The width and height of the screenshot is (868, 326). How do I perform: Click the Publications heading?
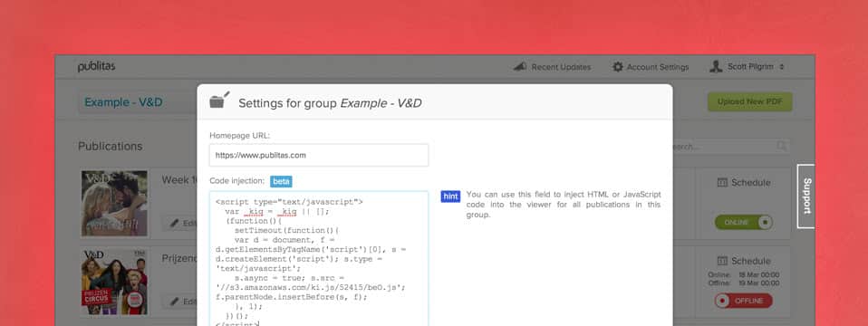[x=111, y=146]
